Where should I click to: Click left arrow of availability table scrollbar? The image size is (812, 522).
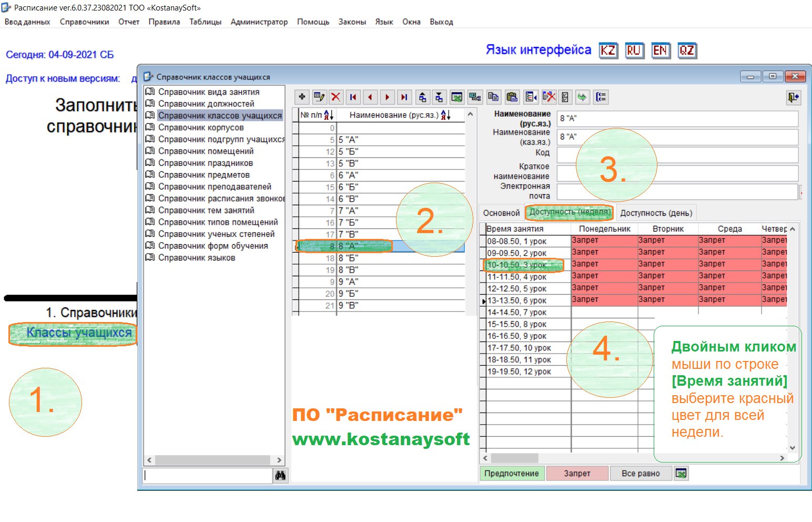pyautogui.click(x=485, y=458)
